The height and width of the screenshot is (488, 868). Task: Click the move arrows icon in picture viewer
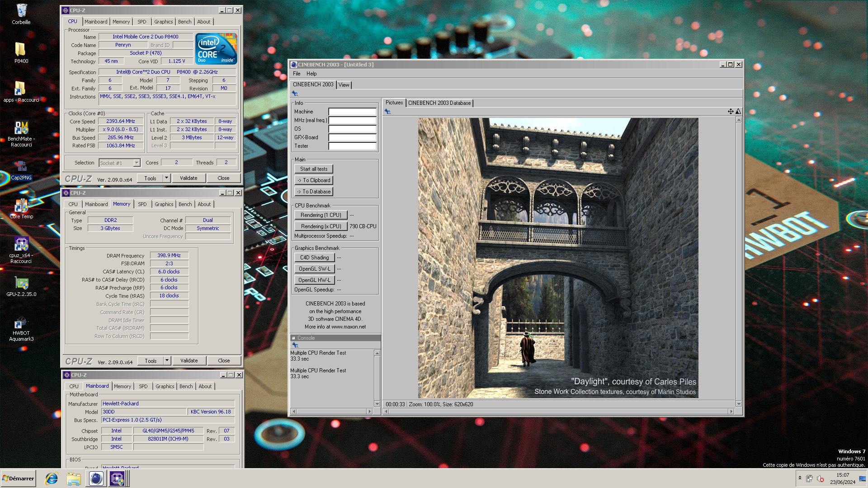click(x=731, y=112)
